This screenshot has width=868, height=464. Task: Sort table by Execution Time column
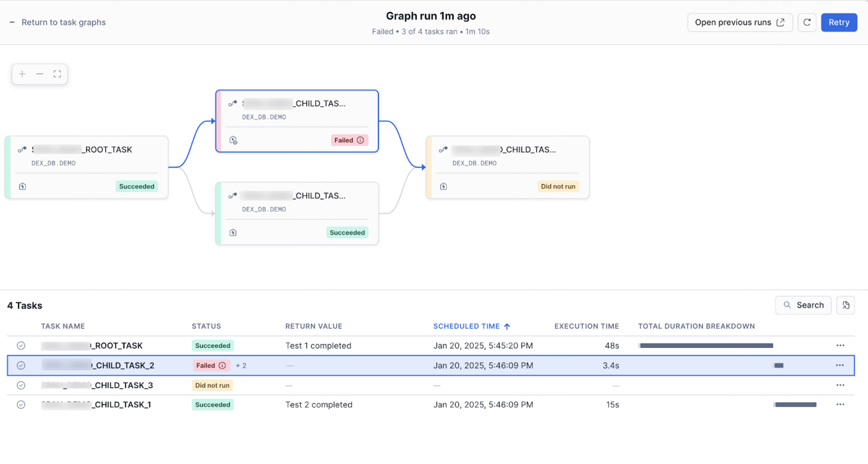pos(586,326)
